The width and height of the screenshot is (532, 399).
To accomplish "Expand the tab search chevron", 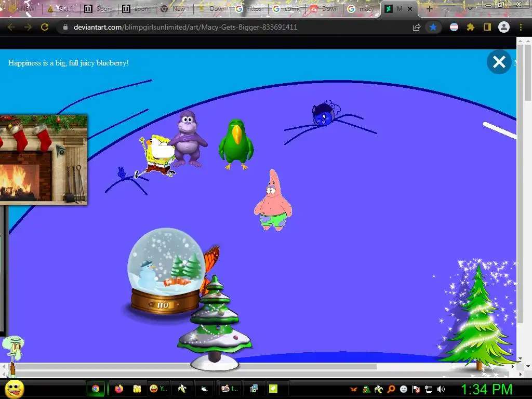I will tap(470, 9).
